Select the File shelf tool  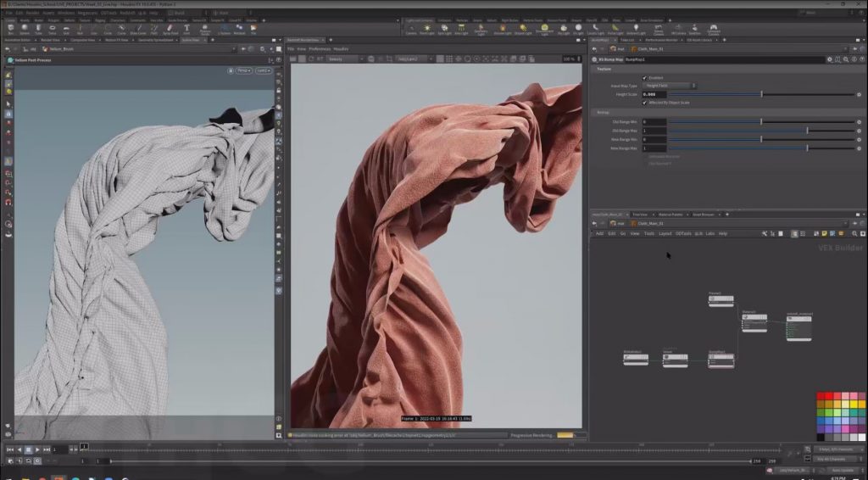(x=253, y=30)
